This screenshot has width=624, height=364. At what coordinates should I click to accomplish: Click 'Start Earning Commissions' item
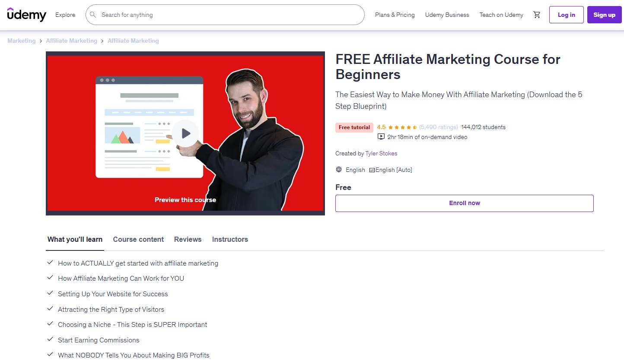coord(99,340)
